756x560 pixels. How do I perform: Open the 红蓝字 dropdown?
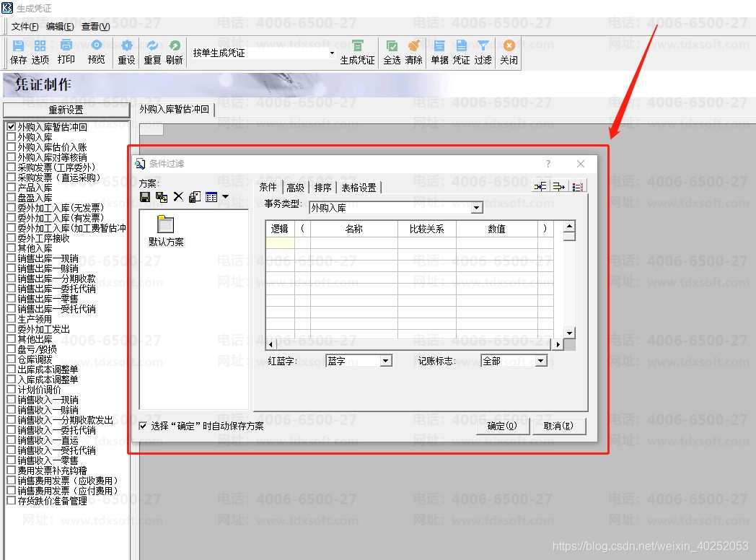pos(386,361)
